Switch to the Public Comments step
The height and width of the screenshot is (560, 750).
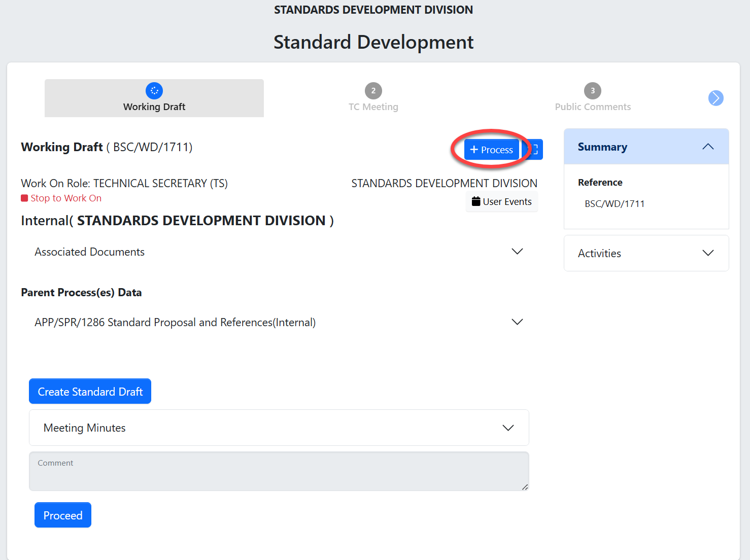point(593,107)
